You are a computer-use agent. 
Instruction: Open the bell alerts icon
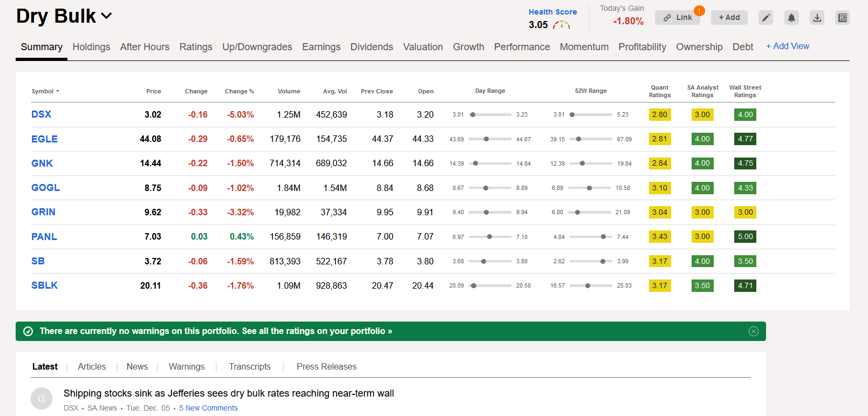tap(791, 18)
